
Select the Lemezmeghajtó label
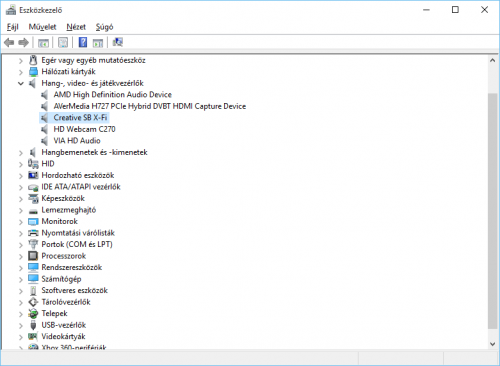tap(69, 210)
